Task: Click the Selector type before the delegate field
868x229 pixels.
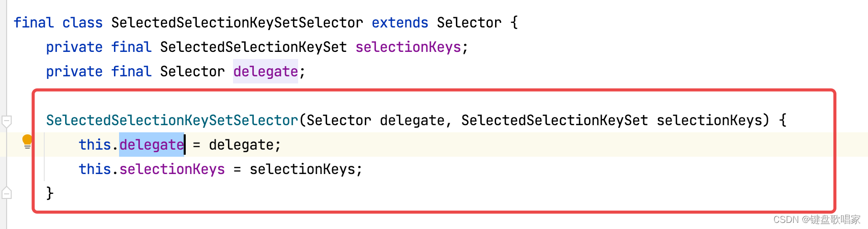Action: (x=192, y=72)
